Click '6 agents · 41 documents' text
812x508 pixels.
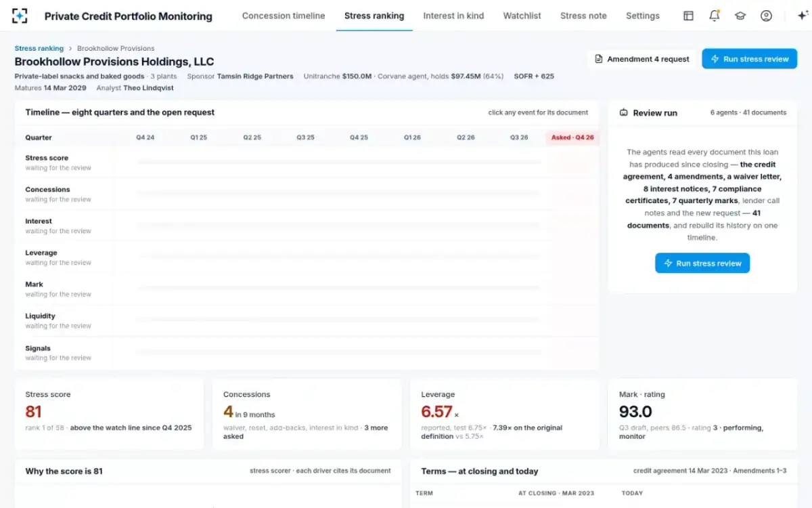click(748, 112)
